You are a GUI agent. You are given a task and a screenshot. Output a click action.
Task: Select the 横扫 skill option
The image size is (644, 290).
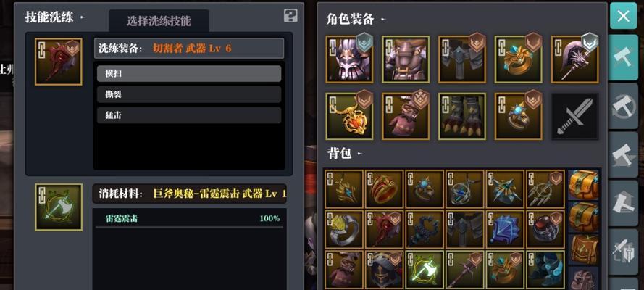(x=189, y=73)
